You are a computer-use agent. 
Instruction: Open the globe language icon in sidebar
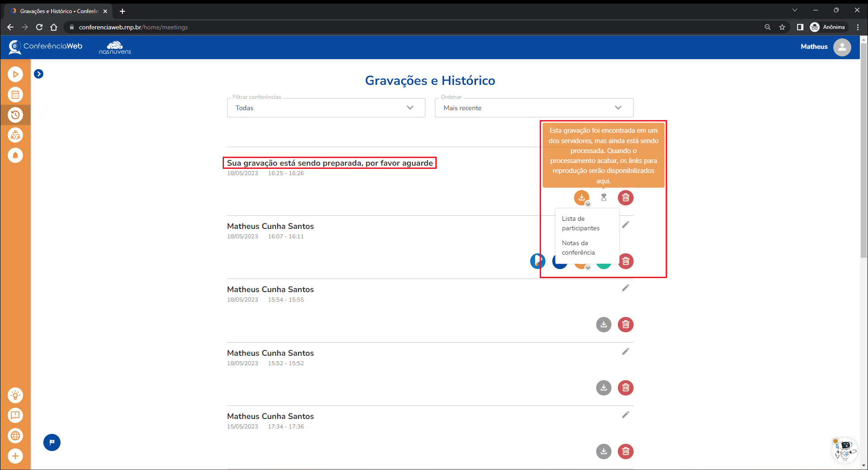15,436
